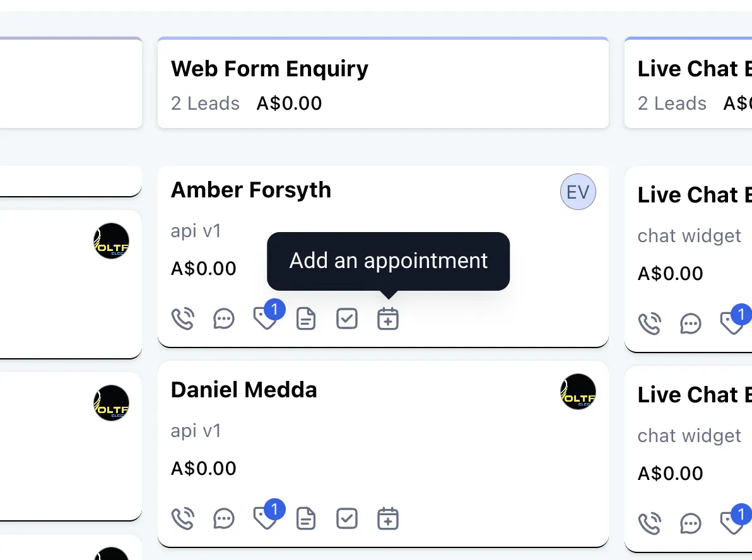Viewport: 752px width, 560px height.
Task: Click call icon on Amber Forsyth card
Action: click(x=183, y=318)
